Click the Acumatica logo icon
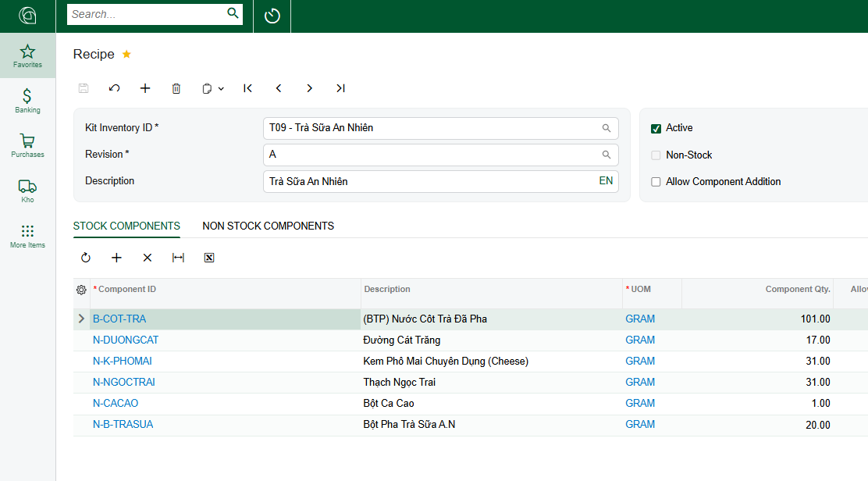868x481 pixels. coord(27,16)
